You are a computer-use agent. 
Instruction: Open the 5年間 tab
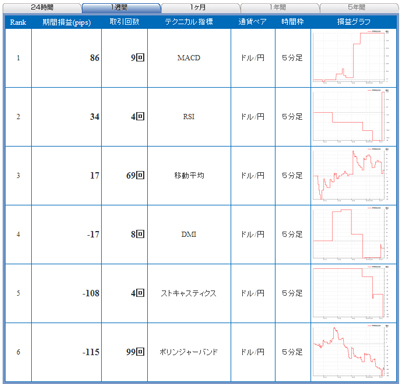click(x=359, y=8)
